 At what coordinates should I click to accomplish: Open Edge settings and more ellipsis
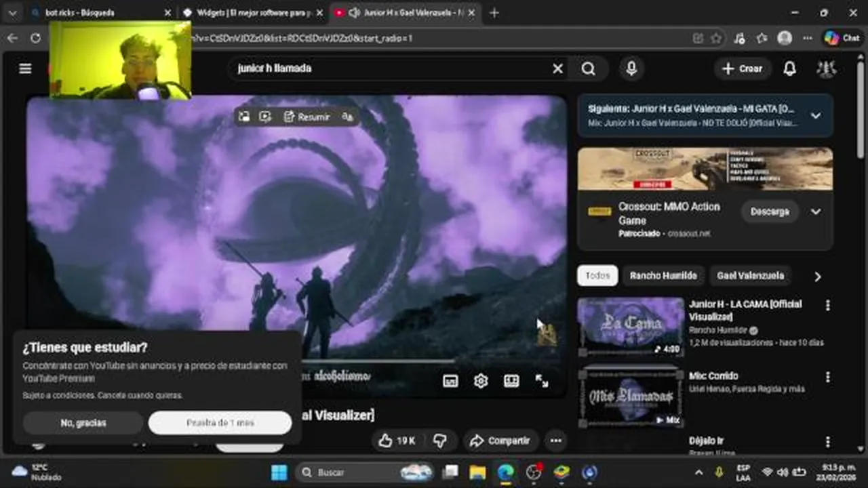tap(807, 39)
